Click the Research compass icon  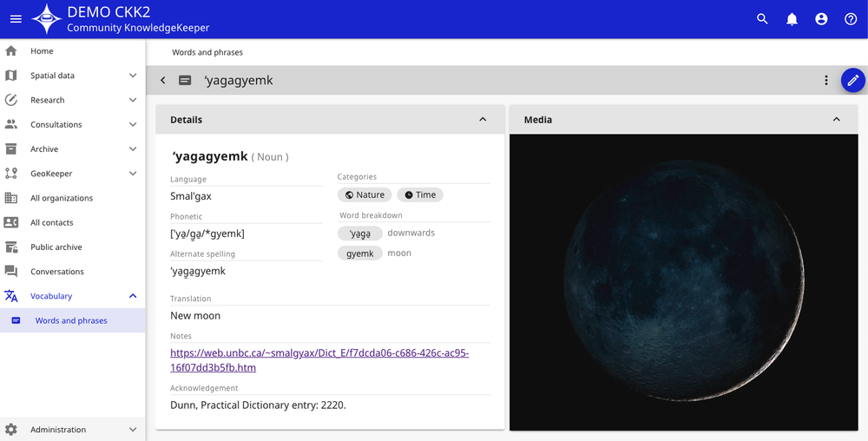pos(10,100)
